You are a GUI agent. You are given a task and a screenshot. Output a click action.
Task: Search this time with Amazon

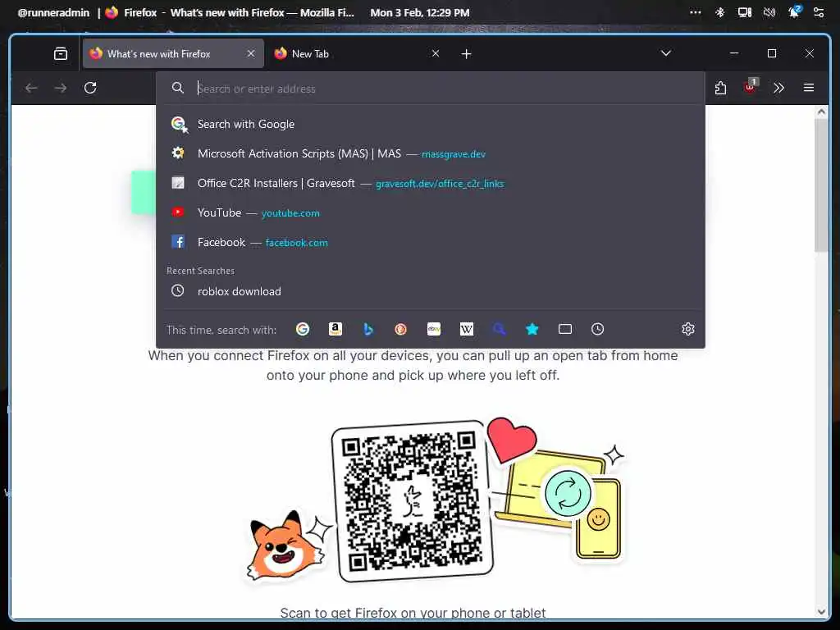pos(336,329)
